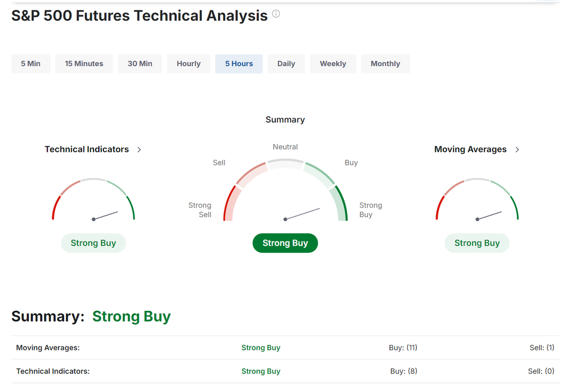Click the Moving Averages row in summary table
Viewport: 569px width, 392px height.
tap(48, 348)
